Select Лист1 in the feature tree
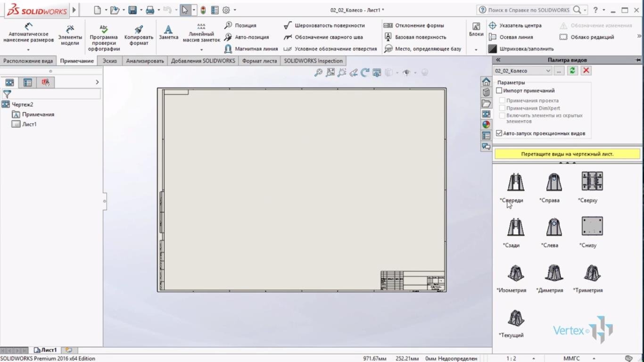 tap(24, 124)
